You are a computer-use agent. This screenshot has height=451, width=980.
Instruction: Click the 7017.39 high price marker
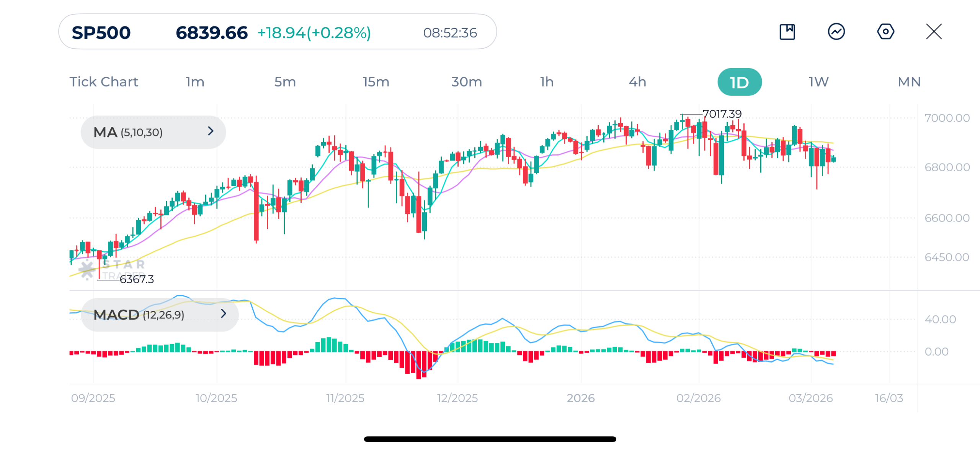pos(721,113)
